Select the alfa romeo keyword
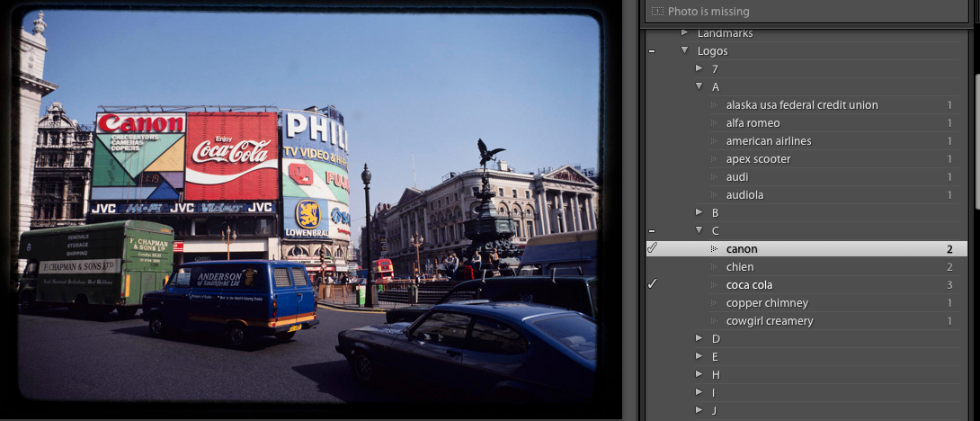Image resolution: width=980 pixels, height=421 pixels. (x=753, y=123)
